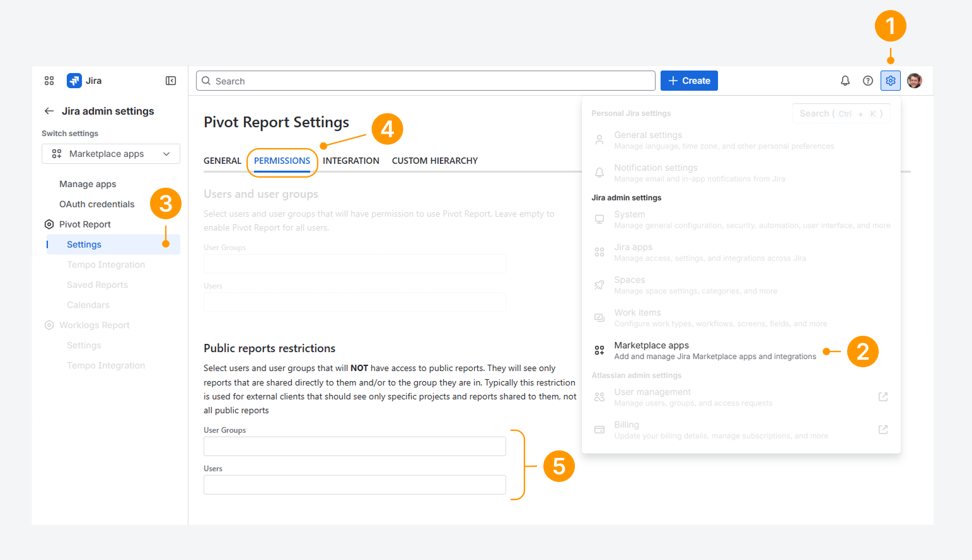Open Tempo Integration under Pivot Report

point(106,265)
